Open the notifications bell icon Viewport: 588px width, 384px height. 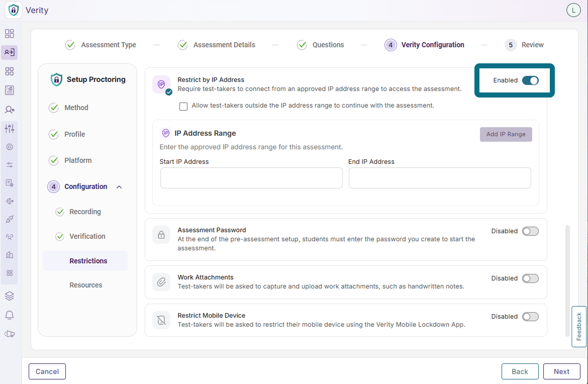[x=10, y=315]
